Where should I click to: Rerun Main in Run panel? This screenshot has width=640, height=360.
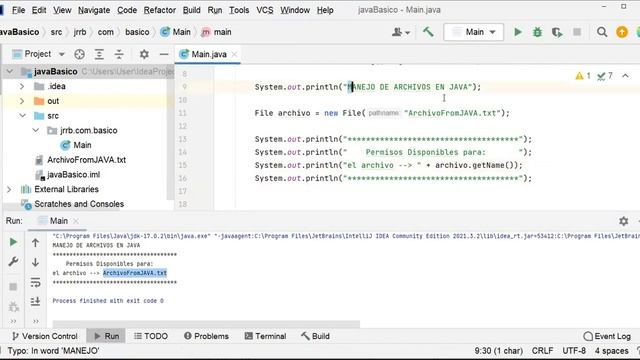click(13, 242)
